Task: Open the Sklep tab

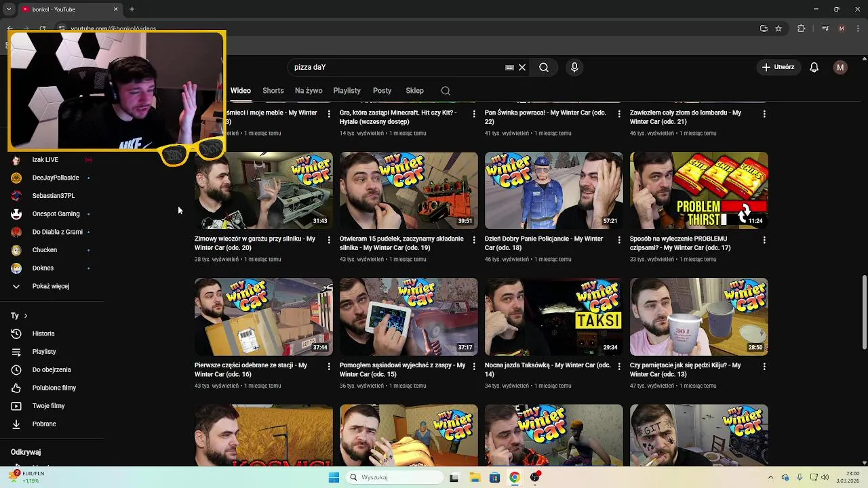Action: pyautogui.click(x=415, y=90)
